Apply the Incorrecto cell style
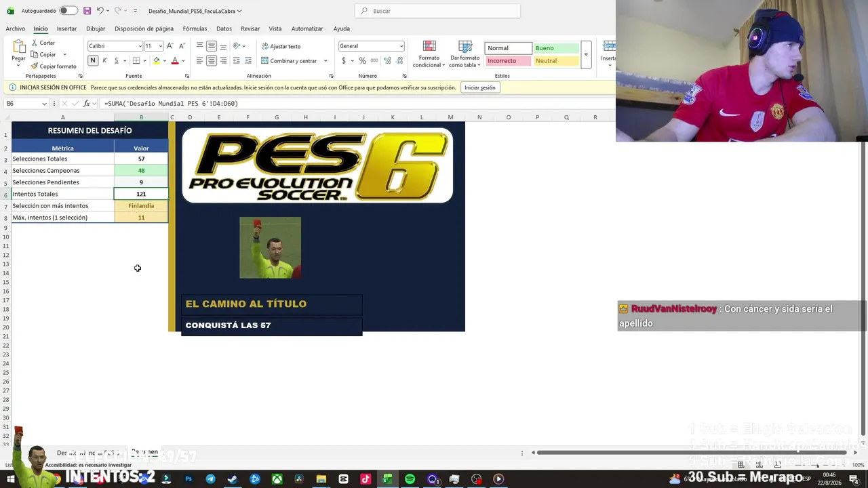The height and width of the screenshot is (488, 868). click(508, 60)
